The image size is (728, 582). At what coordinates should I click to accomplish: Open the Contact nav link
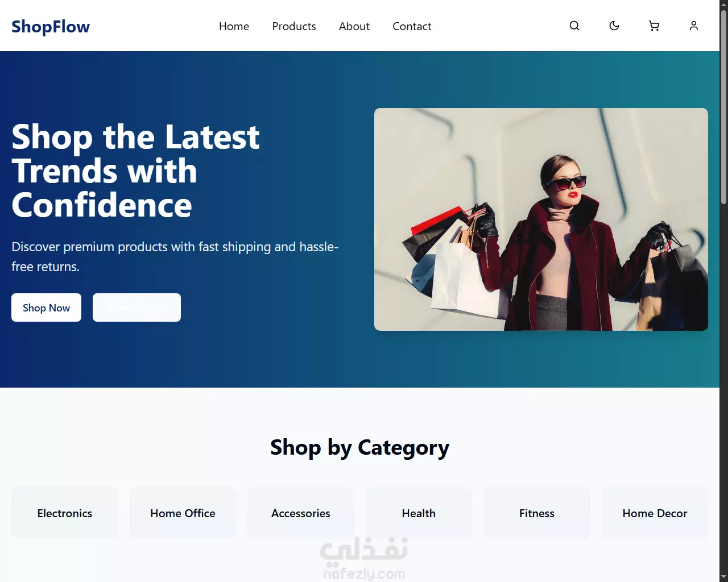(412, 26)
